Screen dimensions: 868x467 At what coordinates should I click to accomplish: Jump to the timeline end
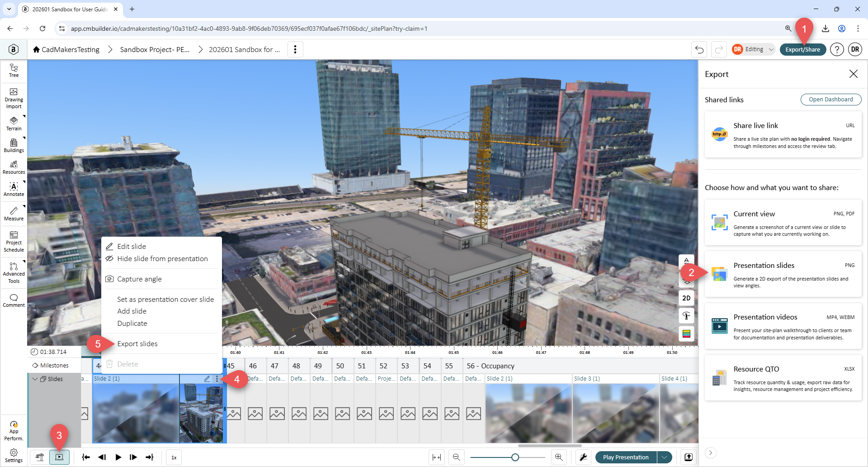coord(150,457)
